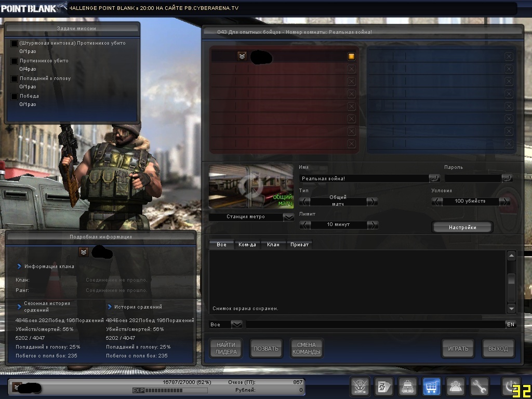Previous match type arrow under Тип

(x=304, y=202)
